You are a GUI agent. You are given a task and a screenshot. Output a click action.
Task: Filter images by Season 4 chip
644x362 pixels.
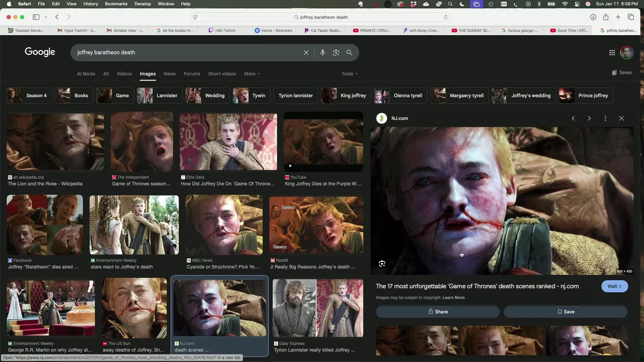click(28, 96)
